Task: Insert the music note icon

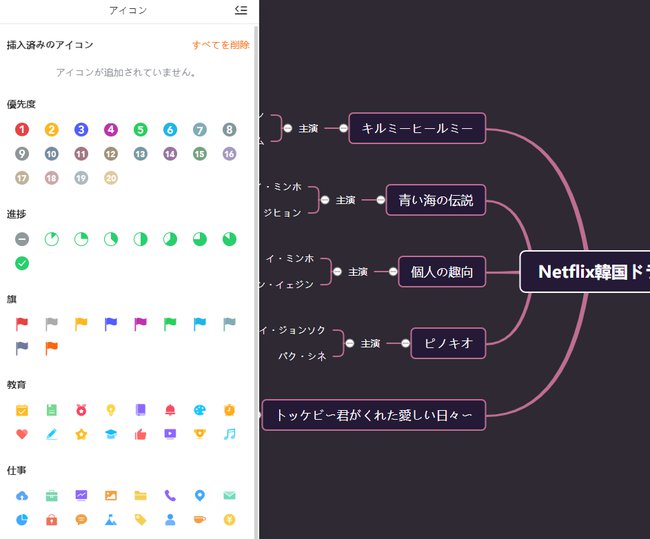Action: (229, 434)
